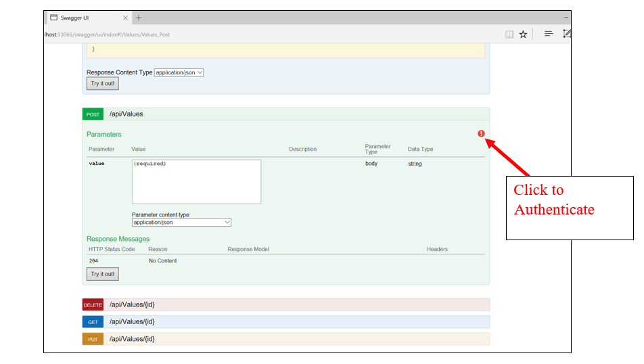Click the red DELETE method badge
This screenshot has height=364, width=644.
93,305
